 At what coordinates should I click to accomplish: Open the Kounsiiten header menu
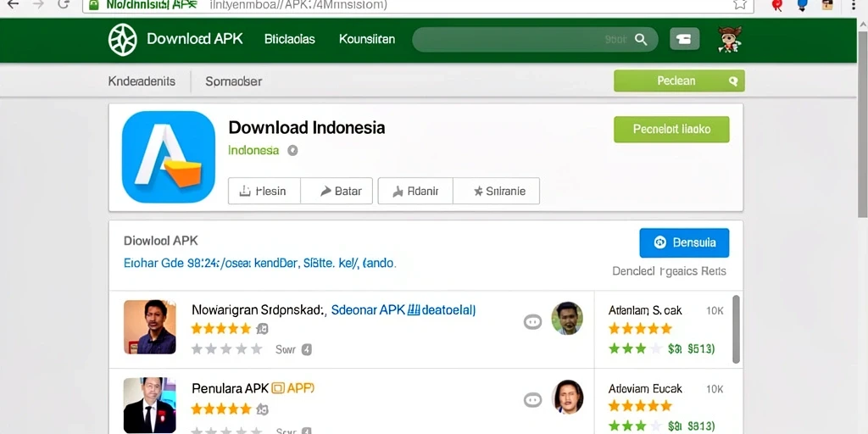coord(367,39)
